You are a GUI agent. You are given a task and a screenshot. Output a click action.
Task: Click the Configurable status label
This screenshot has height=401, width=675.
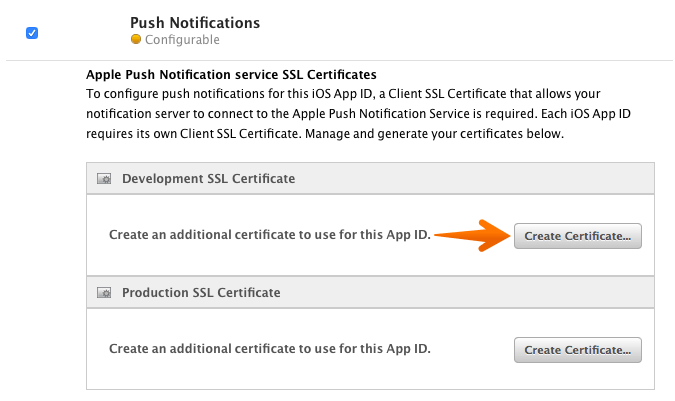(182, 40)
